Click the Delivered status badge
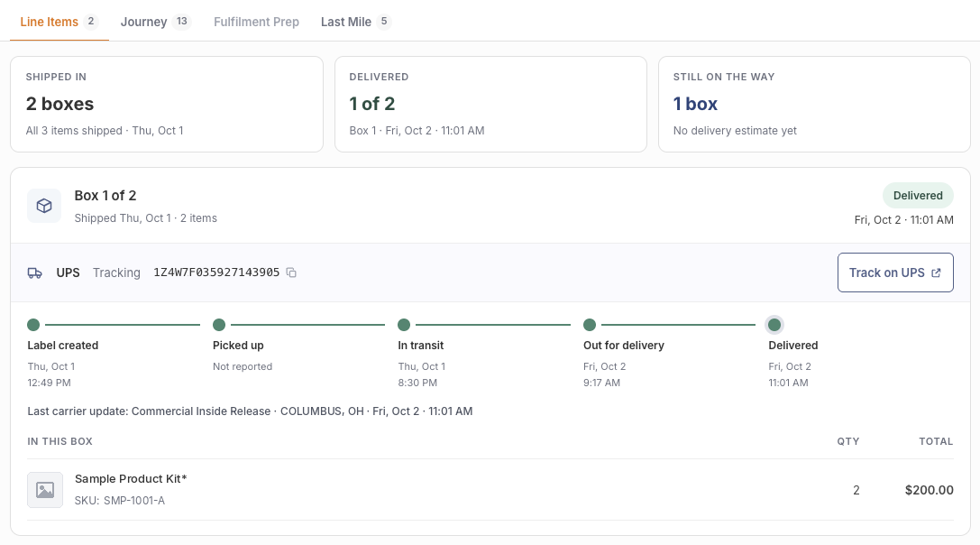 (918, 195)
